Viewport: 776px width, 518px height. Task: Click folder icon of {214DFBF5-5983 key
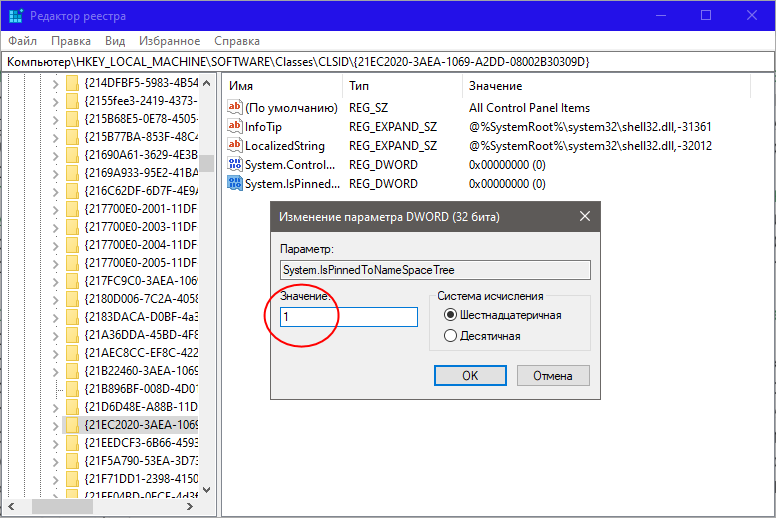coord(72,83)
